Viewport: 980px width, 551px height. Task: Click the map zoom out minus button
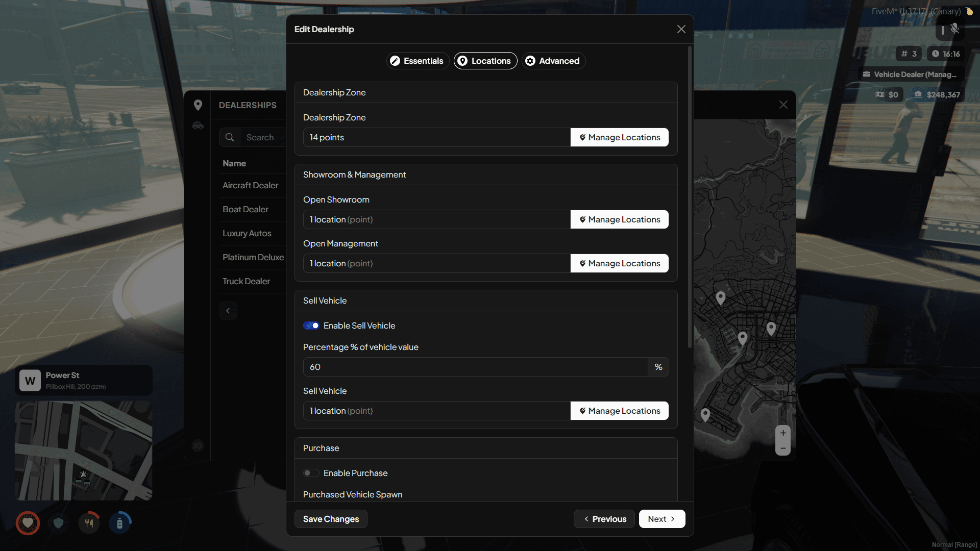(783, 448)
